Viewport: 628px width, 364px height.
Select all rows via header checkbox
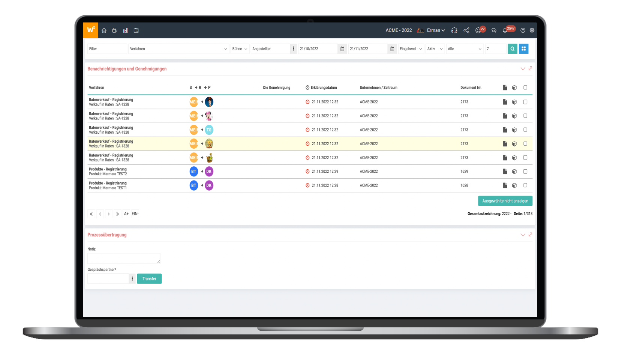click(x=525, y=88)
